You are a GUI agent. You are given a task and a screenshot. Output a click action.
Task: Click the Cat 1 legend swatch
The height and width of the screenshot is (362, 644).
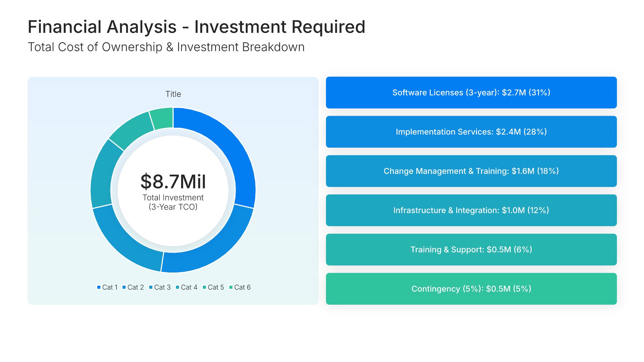pyautogui.click(x=99, y=287)
